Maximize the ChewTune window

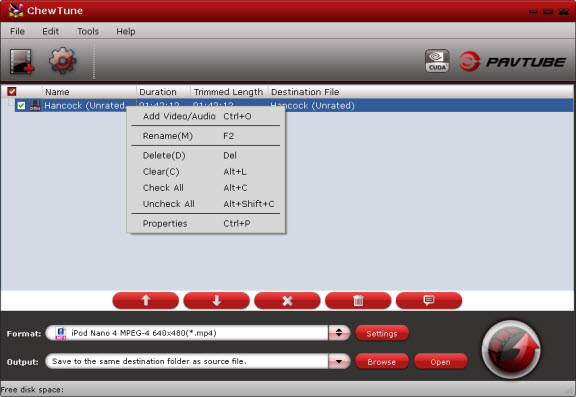548,12
